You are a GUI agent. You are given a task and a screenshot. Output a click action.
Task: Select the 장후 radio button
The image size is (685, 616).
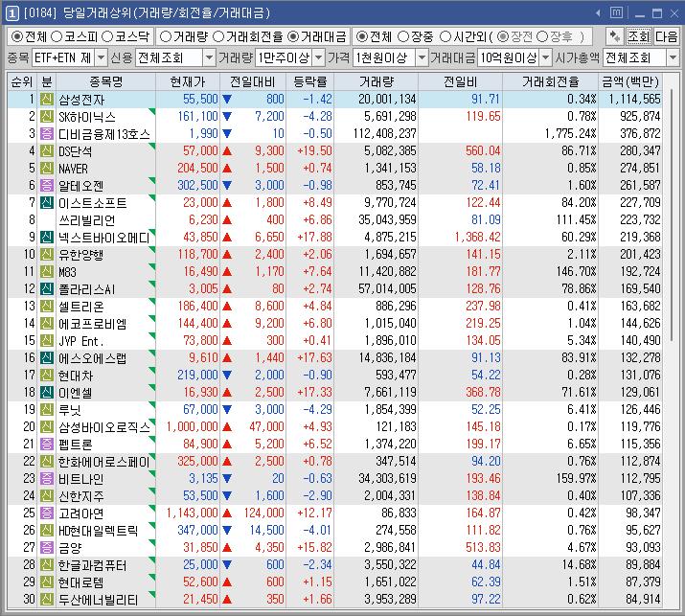(x=542, y=36)
